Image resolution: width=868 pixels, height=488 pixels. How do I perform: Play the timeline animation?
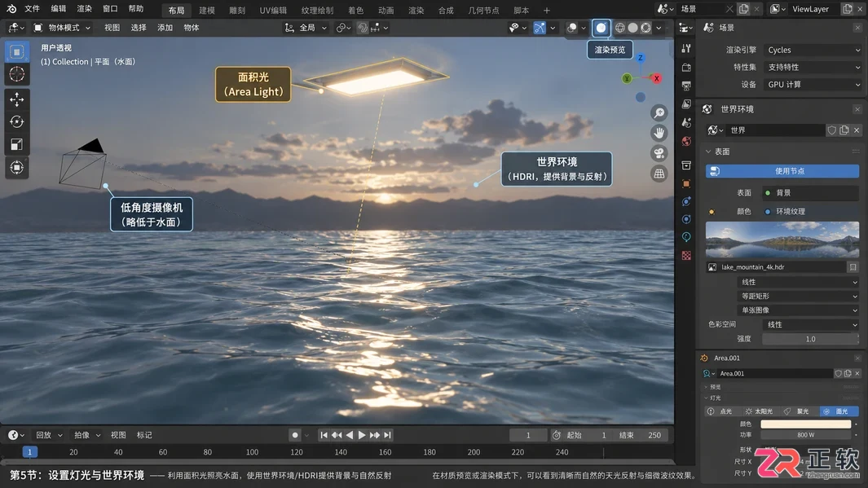362,435
